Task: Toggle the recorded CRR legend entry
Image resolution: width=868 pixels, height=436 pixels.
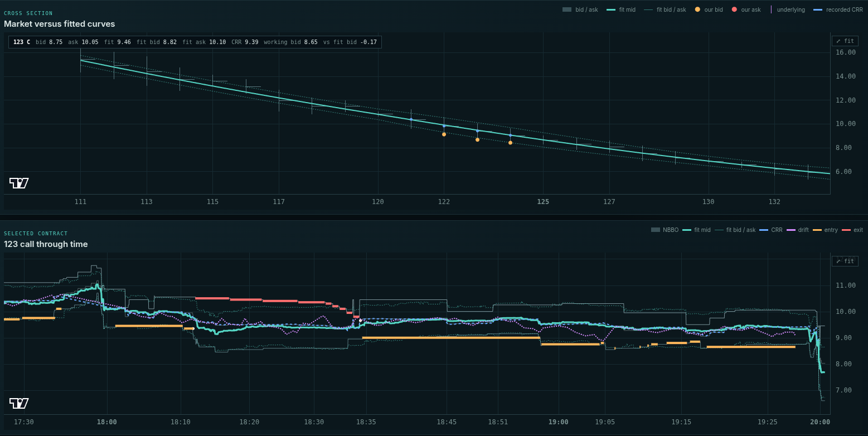Action: point(838,9)
